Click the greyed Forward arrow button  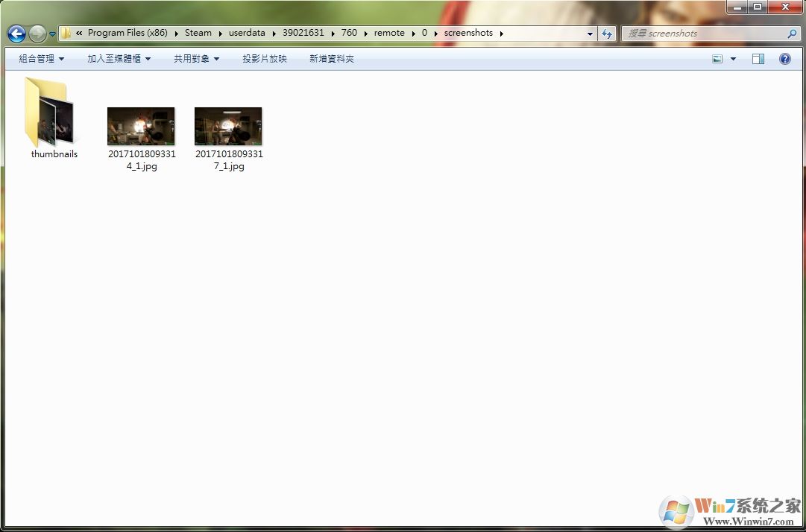[37, 34]
